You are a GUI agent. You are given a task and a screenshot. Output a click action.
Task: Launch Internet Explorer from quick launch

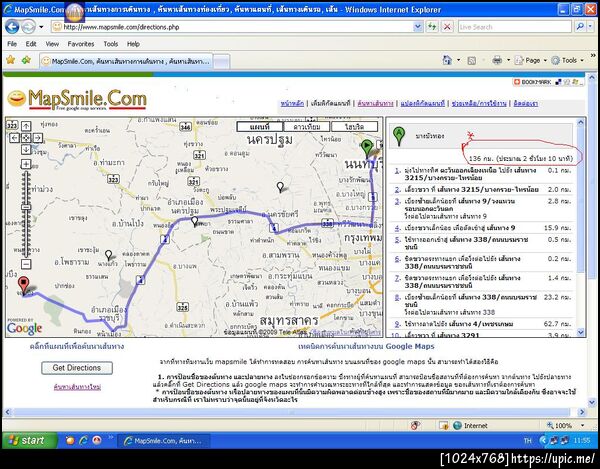click(x=83, y=441)
